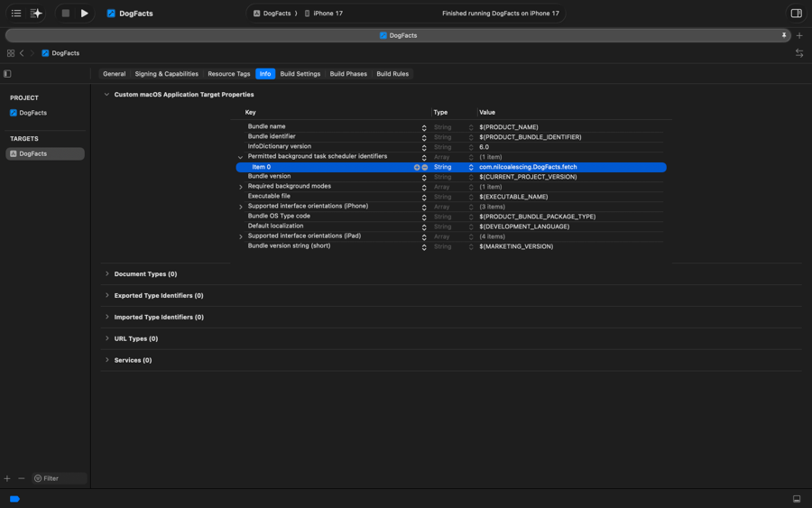
Task: Collapse Permitted background task scheduler identifiers
Action: [x=240, y=157]
